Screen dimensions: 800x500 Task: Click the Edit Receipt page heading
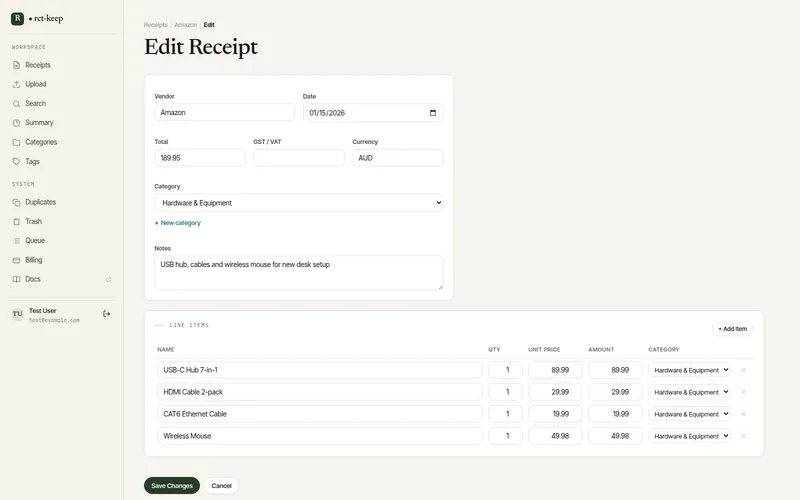(201, 47)
